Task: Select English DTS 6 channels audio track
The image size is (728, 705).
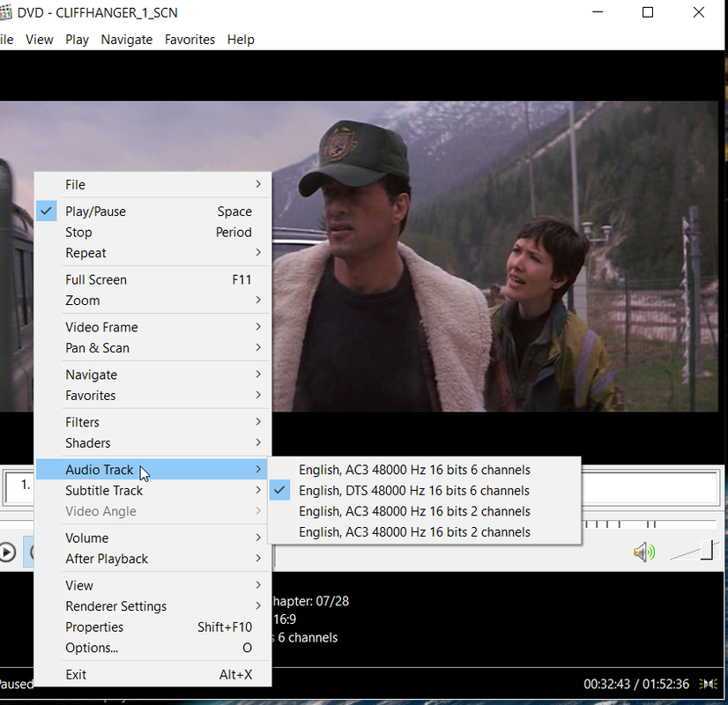Action: tap(424, 491)
